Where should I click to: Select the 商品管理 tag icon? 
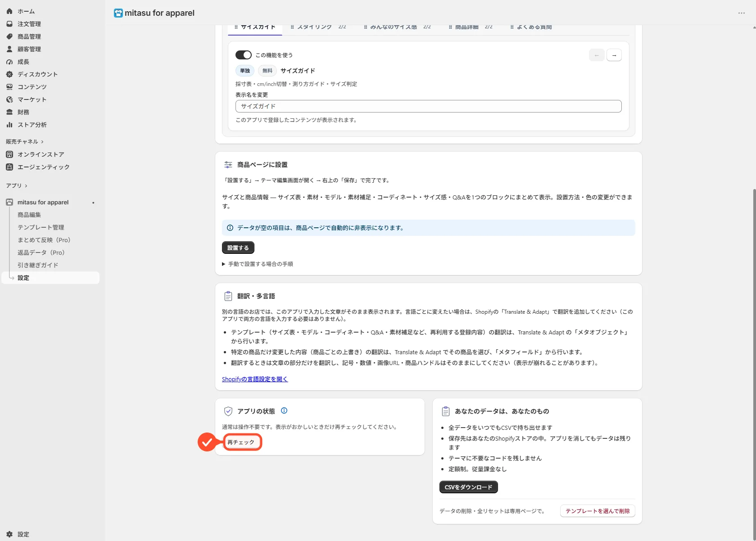tap(9, 36)
